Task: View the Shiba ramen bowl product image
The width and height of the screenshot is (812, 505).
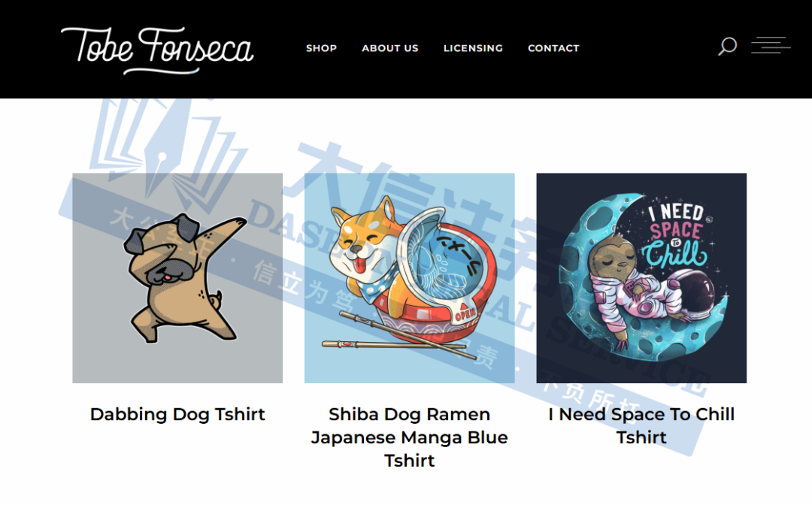Action: 410,278
